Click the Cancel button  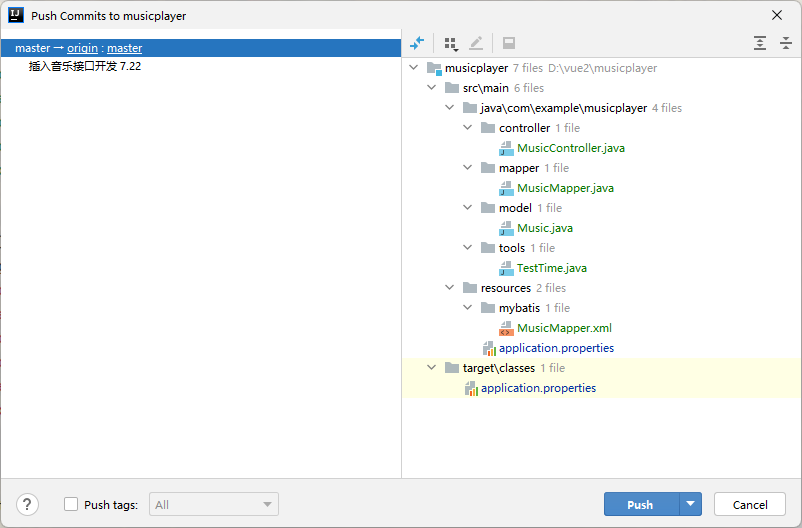750,504
